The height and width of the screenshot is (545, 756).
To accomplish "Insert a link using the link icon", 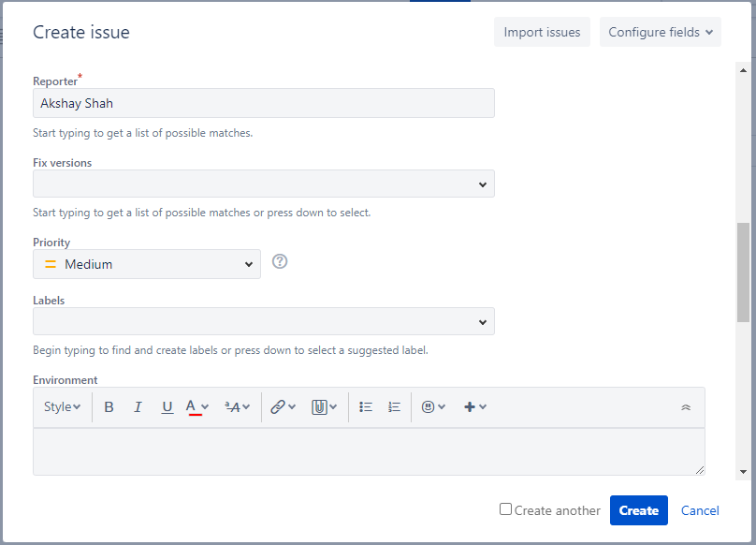I will click(x=279, y=406).
